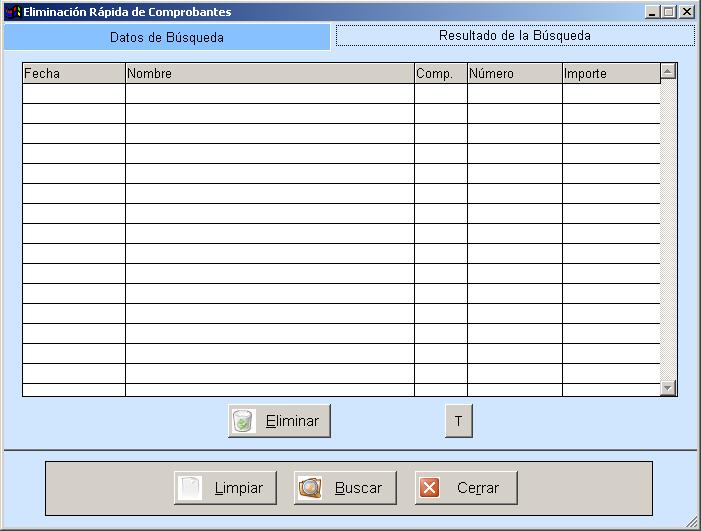This screenshot has width=701, height=531.
Task: Click the trash can icon on Eliminar
Action: [243, 421]
